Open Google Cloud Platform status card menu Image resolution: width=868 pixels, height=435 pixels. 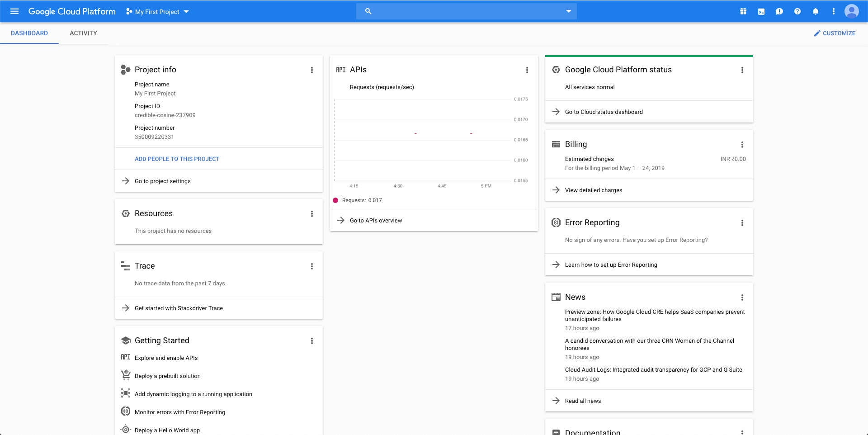point(742,70)
